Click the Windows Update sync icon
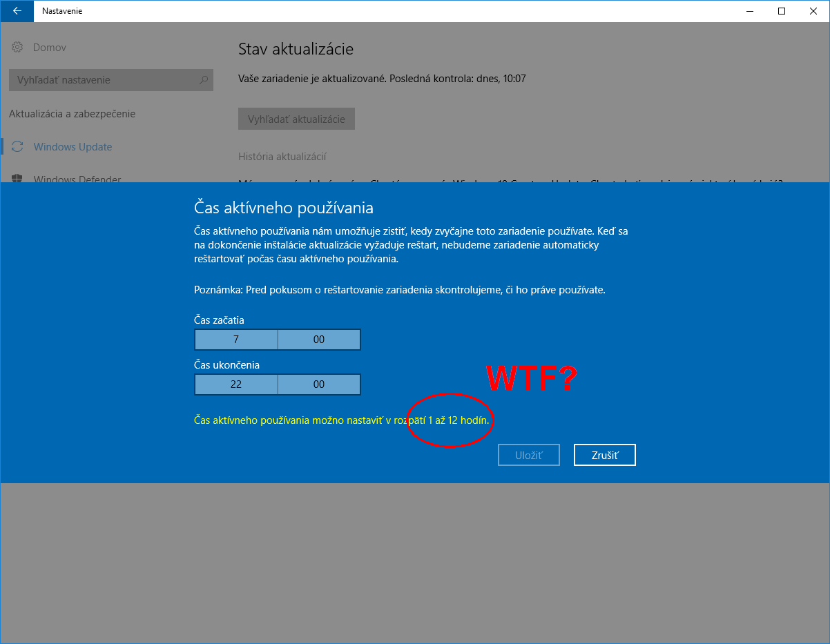The image size is (830, 644). [x=18, y=147]
